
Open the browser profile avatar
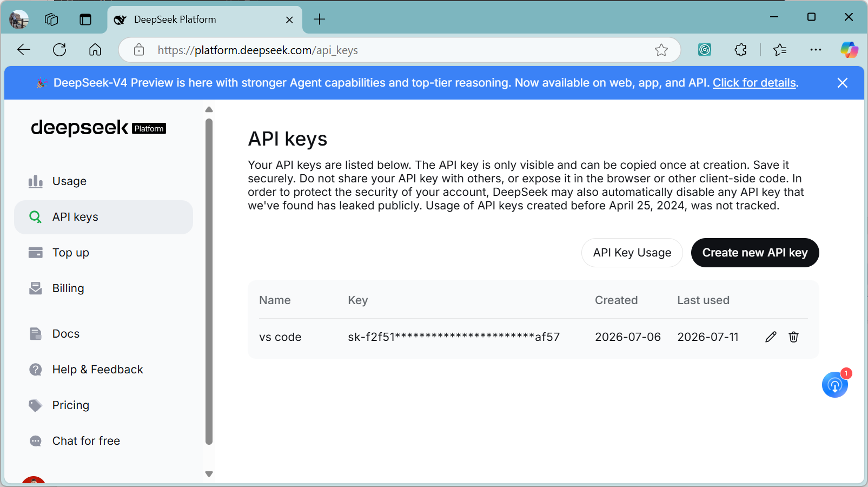19,19
